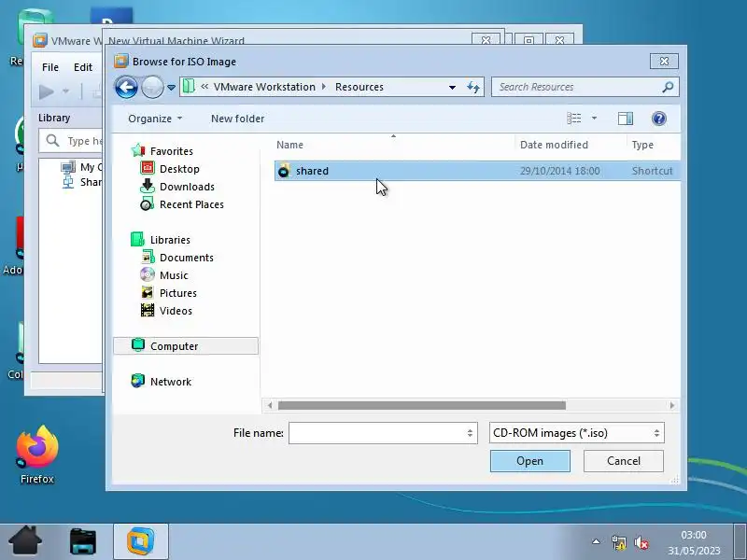747x560 pixels.
Task: Open the CD-ROM images file type dropdown
Action: point(576,433)
